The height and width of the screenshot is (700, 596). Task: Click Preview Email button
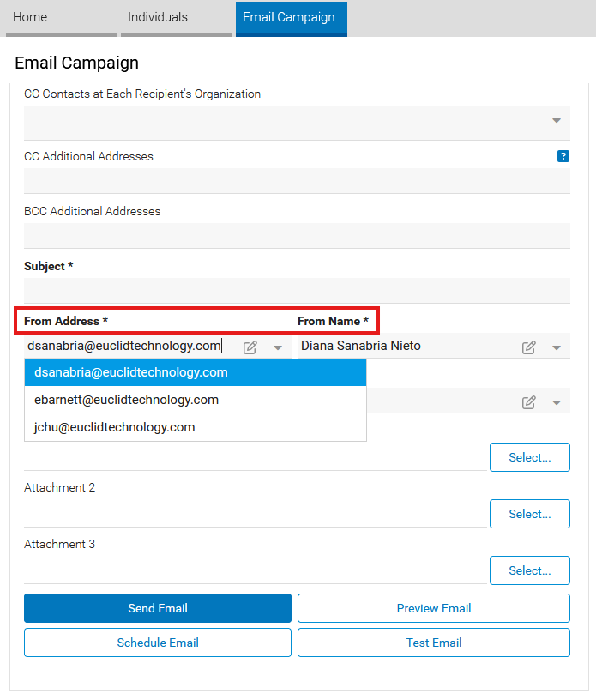tap(434, 608)
